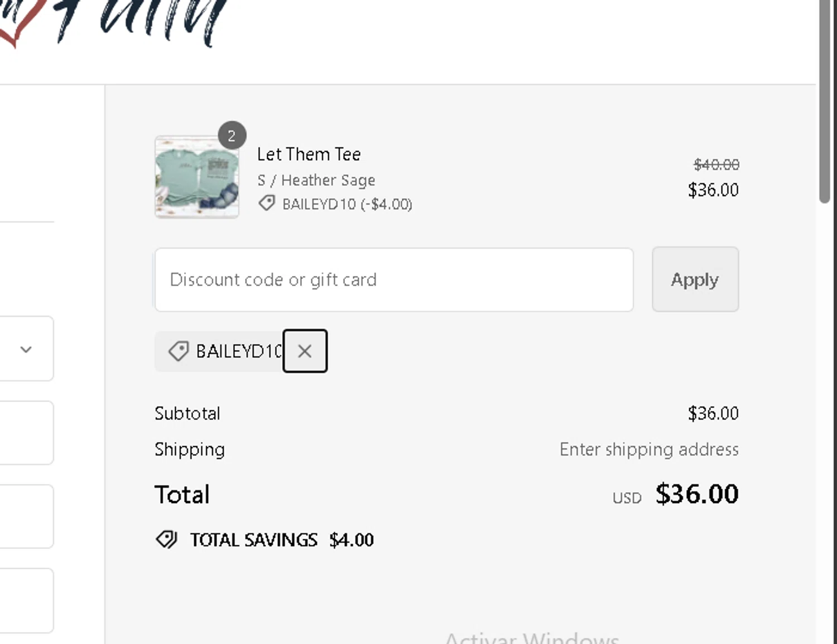Click the tag icon in BAILEYD10 chip
The width and height of the screenshot is (837, 644).
coord(179,351)
